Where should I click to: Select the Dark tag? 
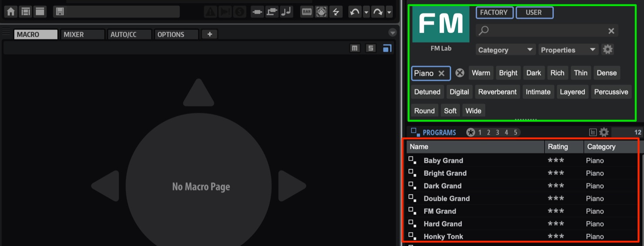[x=533, y=73]
